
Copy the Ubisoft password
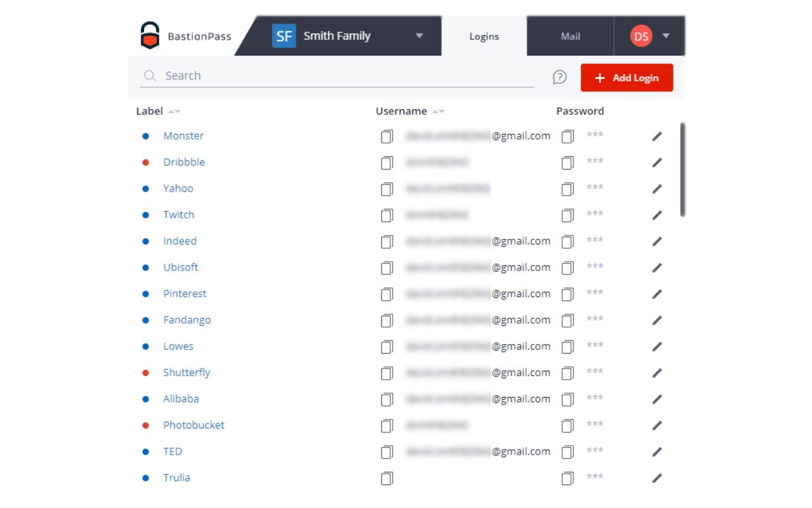click(568, 268)
